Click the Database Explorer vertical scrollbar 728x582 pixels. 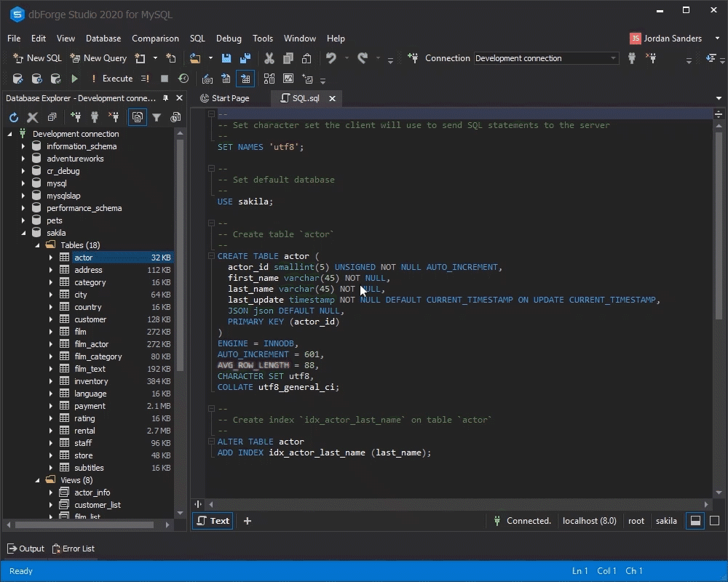[x=180, y=255]
